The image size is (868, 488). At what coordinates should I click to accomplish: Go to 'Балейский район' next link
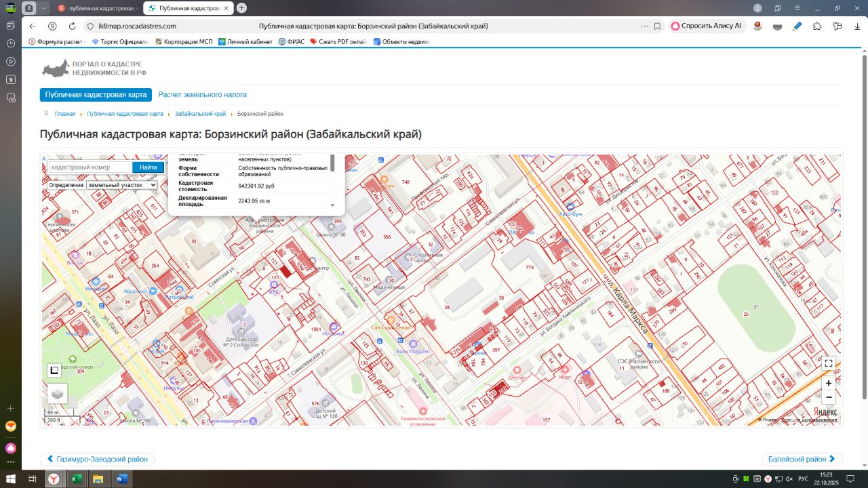tap(802, 460)
